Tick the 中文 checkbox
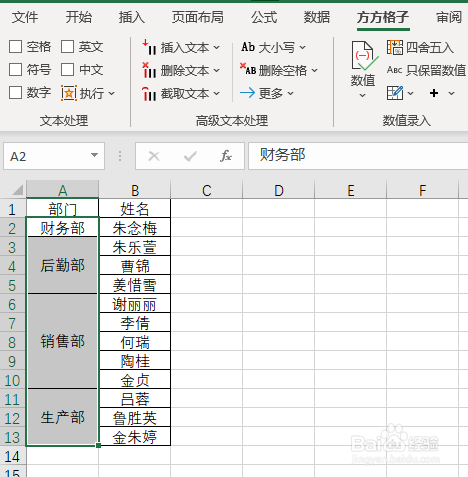 [x=67, y=70]
